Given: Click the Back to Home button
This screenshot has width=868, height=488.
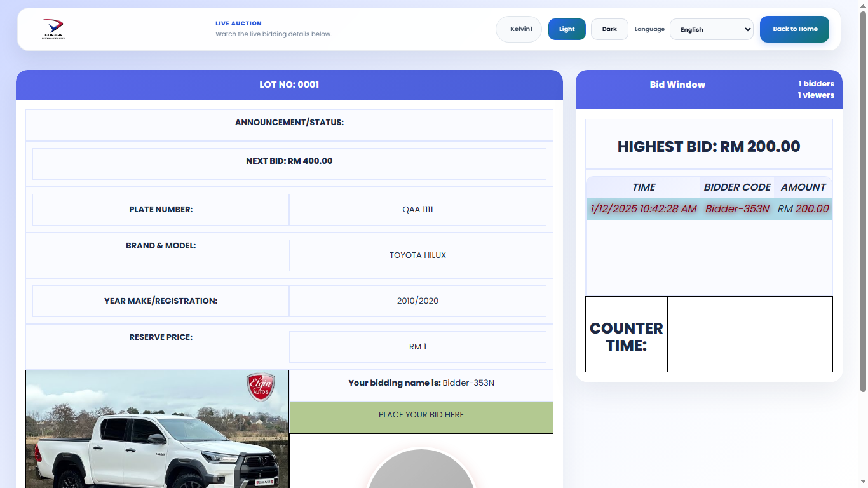Looking at the screenshot, I should [x=794, y=29].
